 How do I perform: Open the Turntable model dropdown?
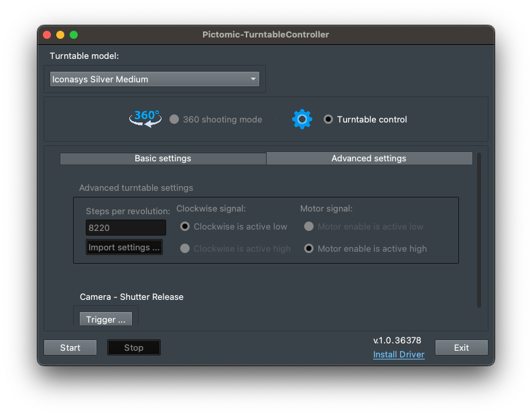(x=154, y=79)
